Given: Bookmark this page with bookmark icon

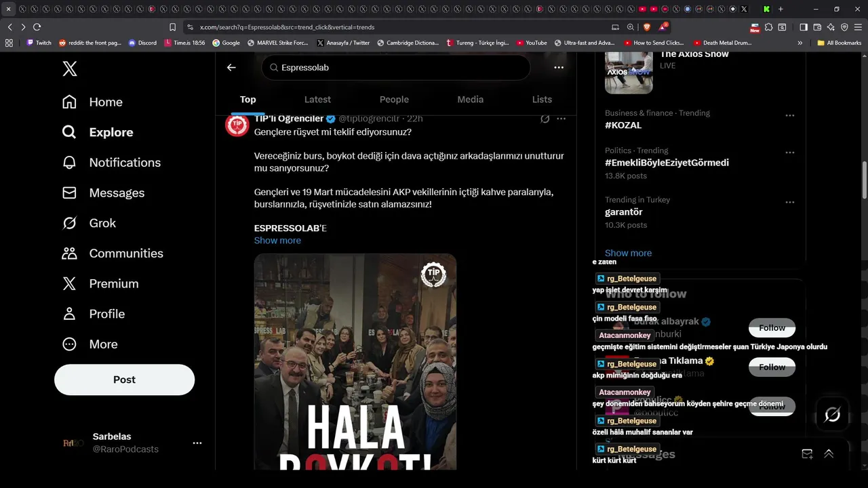Looking at the screenshot, I should point(172,27).
